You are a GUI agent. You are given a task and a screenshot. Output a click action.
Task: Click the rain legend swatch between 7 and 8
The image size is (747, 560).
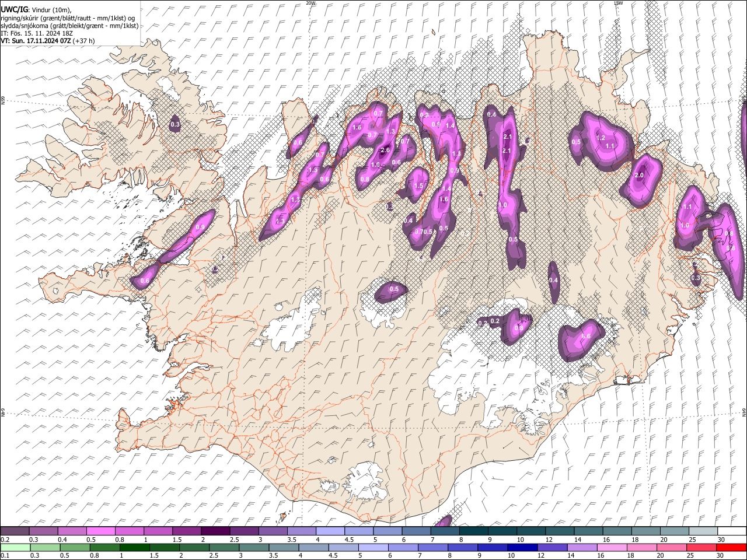433,547
